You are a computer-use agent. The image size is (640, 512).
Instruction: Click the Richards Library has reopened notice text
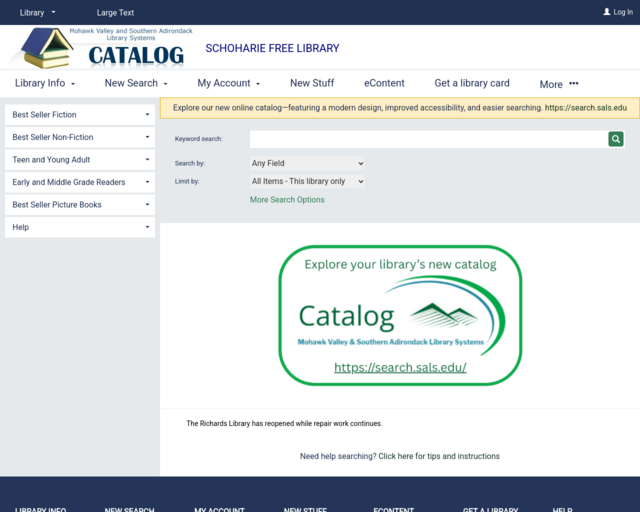284,423
